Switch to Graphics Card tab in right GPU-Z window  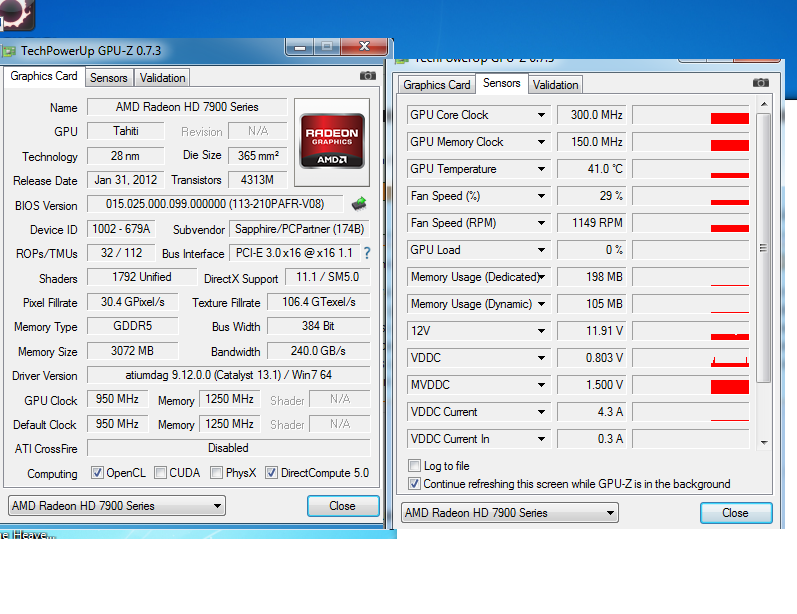(437, 85)
